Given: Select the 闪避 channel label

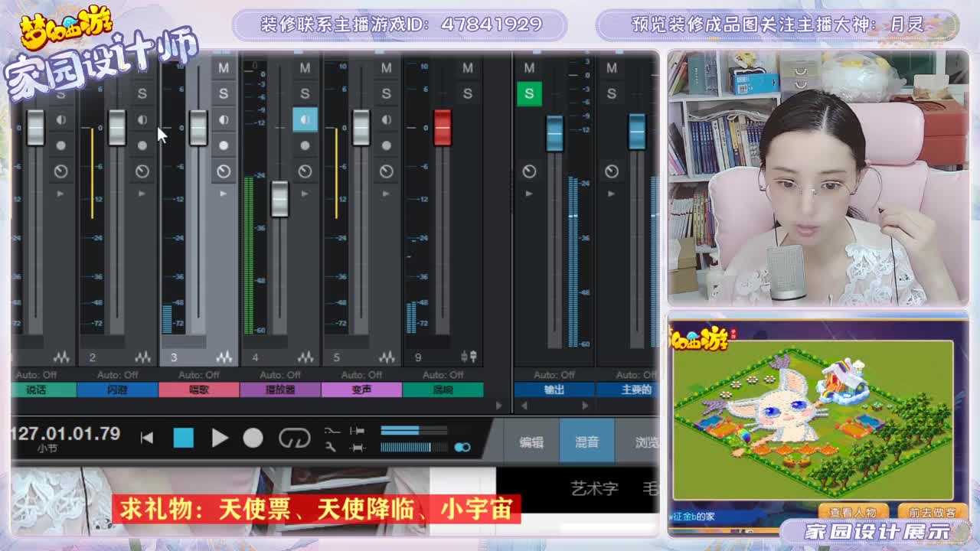Looking at the screenshot, I should (117, 390).
